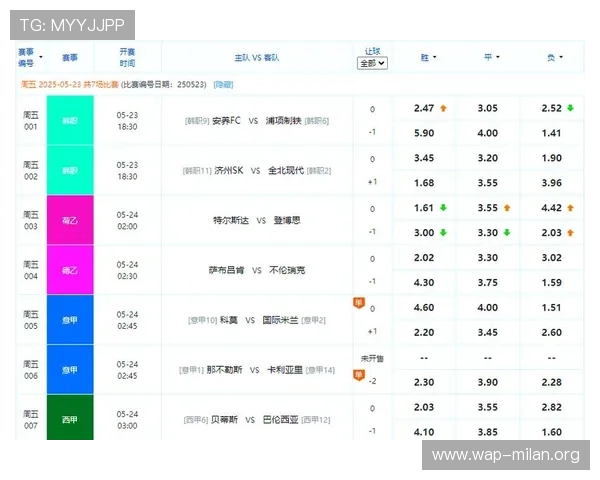
Task: Select the 3.75 handicap draw odds for match 004
Action: click(x=488, y=282)
